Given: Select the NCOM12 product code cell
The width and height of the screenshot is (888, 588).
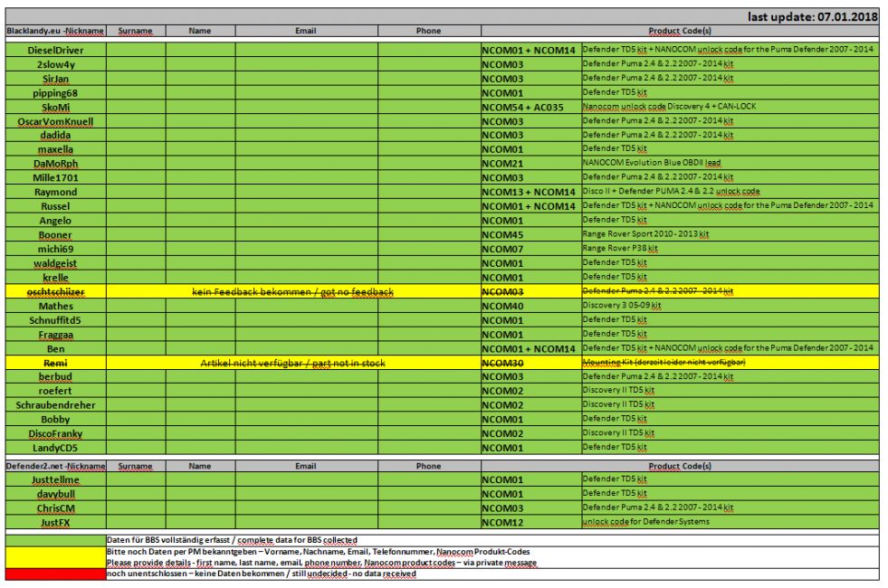Looking at the screenshot, I should pyautogui.click(x=531, y=522).
